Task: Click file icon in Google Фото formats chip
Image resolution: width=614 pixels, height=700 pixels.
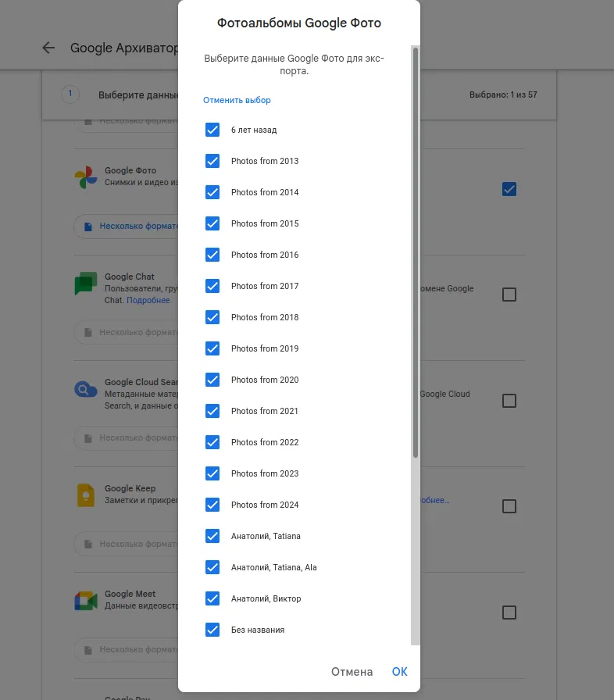Action: pos(88,227)
